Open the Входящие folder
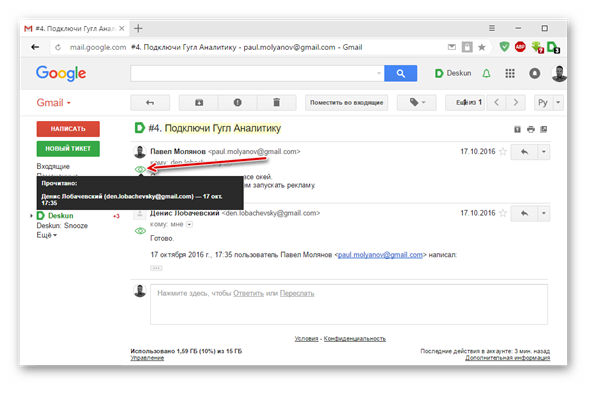The height and width of the screenshot is (404, 606). click(53, 166)
